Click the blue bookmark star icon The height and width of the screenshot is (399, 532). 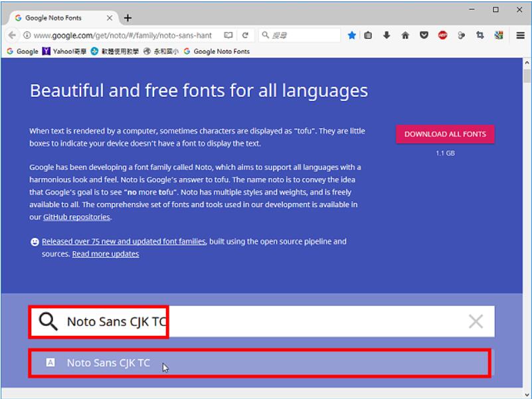tap(352, 35)
